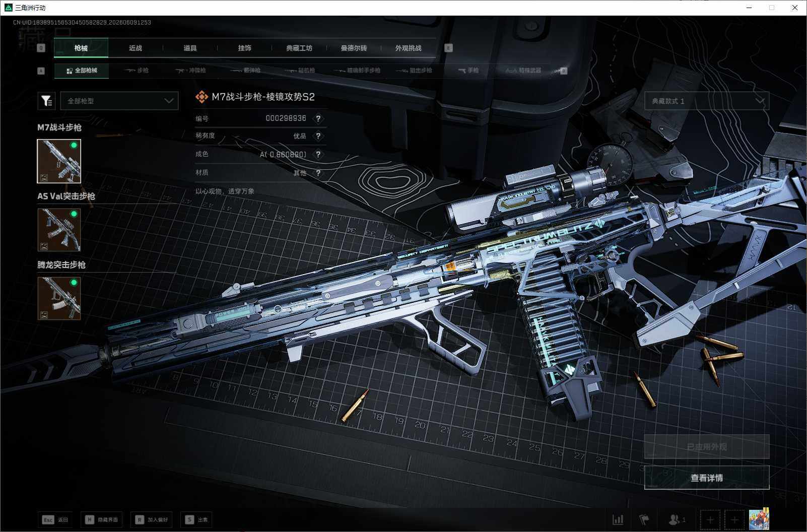Click the AS Val突击步枪 group heading
Screen dimensions: 807x532
click(x=66, y=196)
